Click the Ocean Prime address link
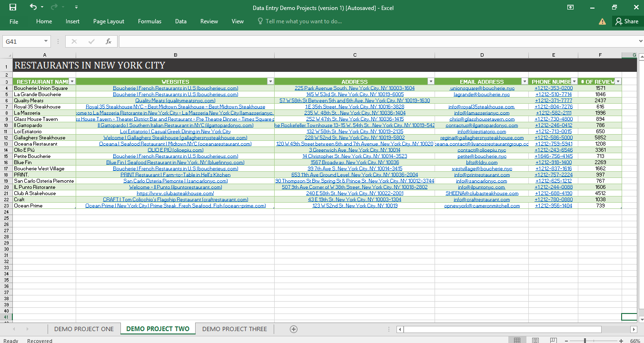Image resolution: width=644 pixels, height=343 pixels. (355, 206)
